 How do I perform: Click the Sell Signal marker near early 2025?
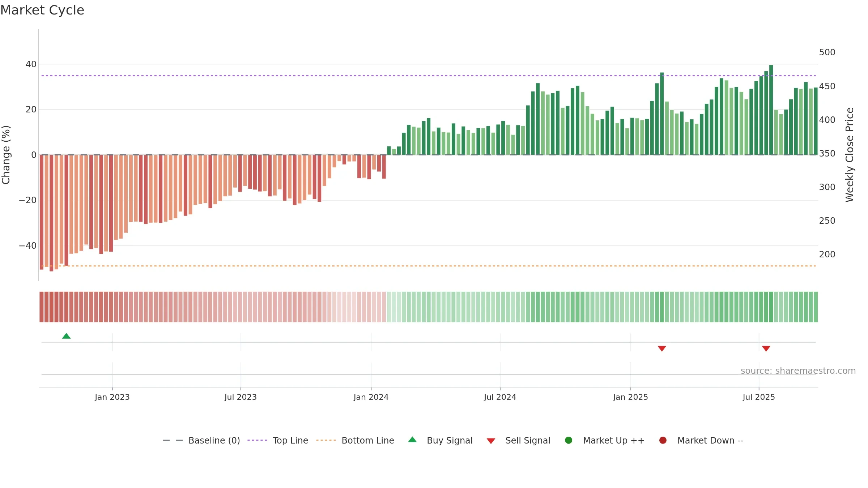tap(662, 348)
